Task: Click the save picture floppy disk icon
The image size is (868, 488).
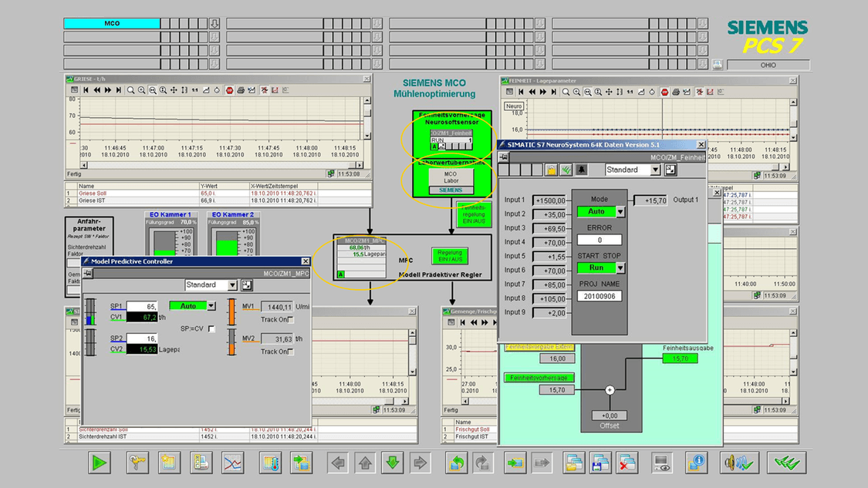Action: [600, 463]
